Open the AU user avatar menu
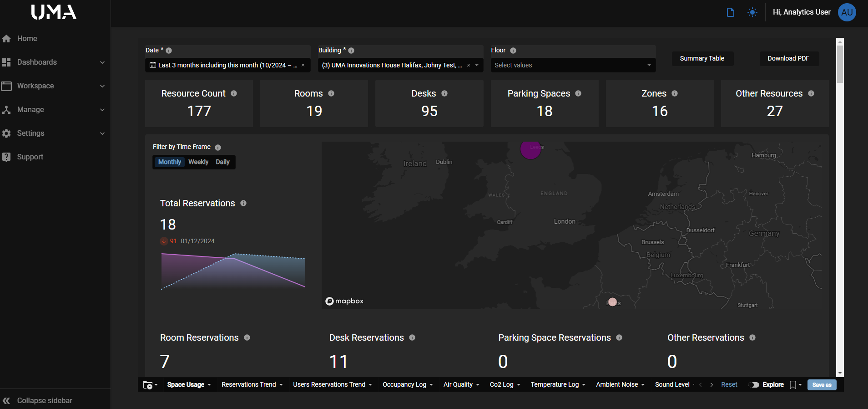This screenshot has width=868, height=409. [x=847, y=12]
